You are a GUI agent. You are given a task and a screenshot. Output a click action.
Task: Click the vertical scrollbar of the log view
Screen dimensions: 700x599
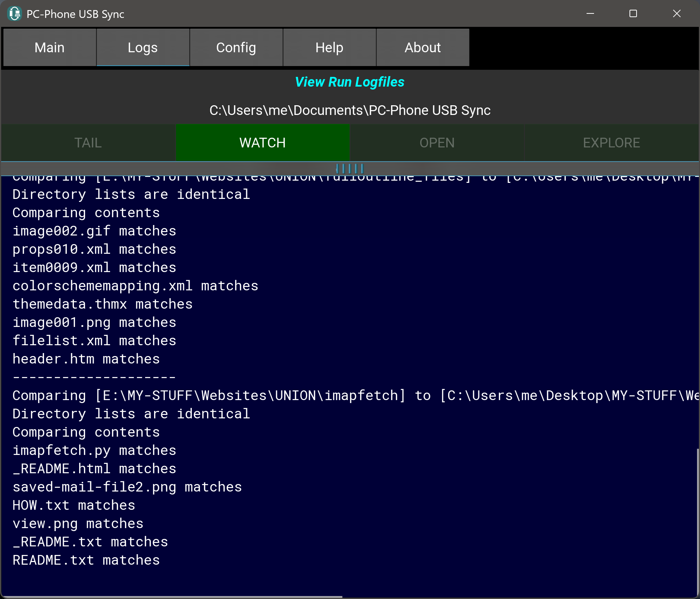coord(697,522)
